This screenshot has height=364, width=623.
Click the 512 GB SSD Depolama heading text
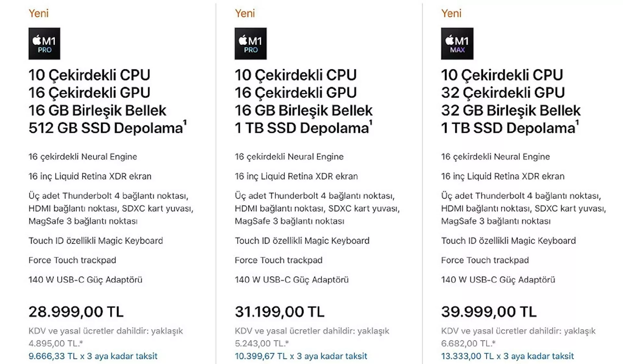[x=105, y=128]
